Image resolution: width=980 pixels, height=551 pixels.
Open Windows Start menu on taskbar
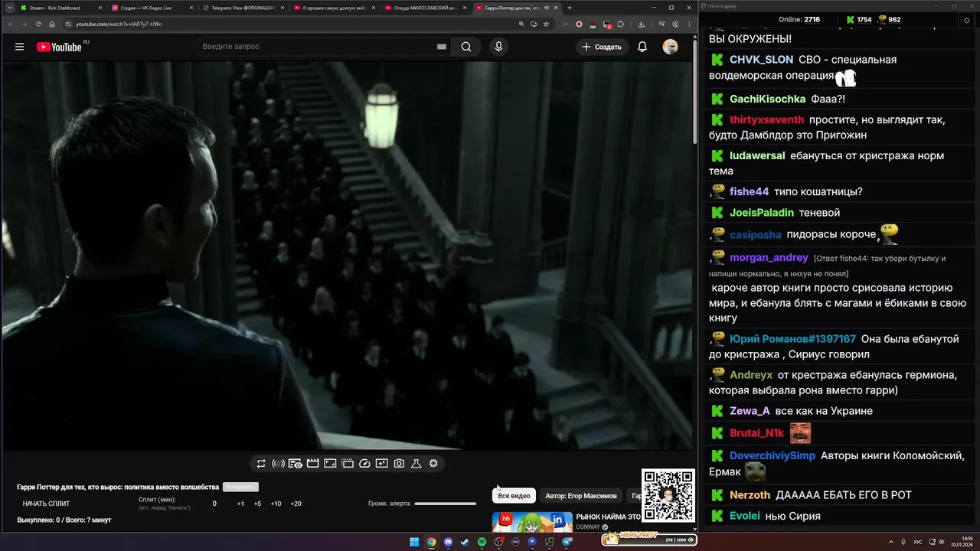coord(414,542)
